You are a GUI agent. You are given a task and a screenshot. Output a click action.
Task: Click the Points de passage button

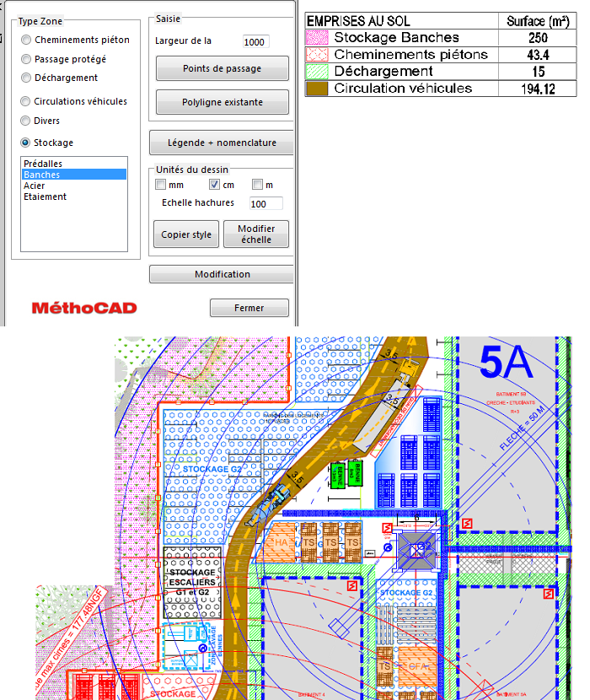[x=223, y=68]
